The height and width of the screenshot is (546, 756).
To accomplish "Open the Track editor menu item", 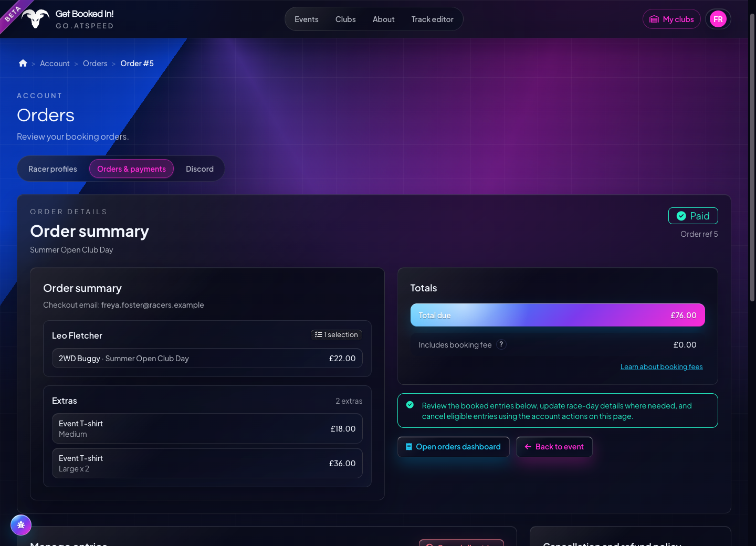I will click(433, 19).
